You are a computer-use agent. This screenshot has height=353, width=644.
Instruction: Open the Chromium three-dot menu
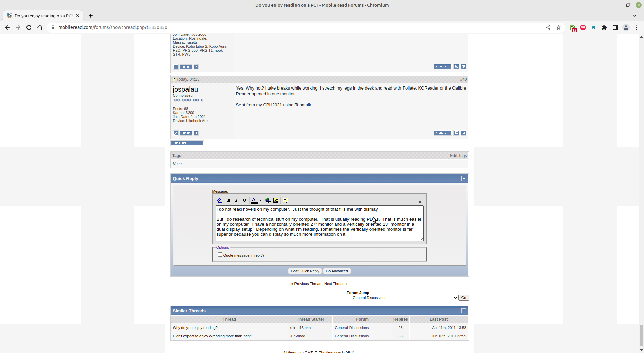tap(637, 27)
